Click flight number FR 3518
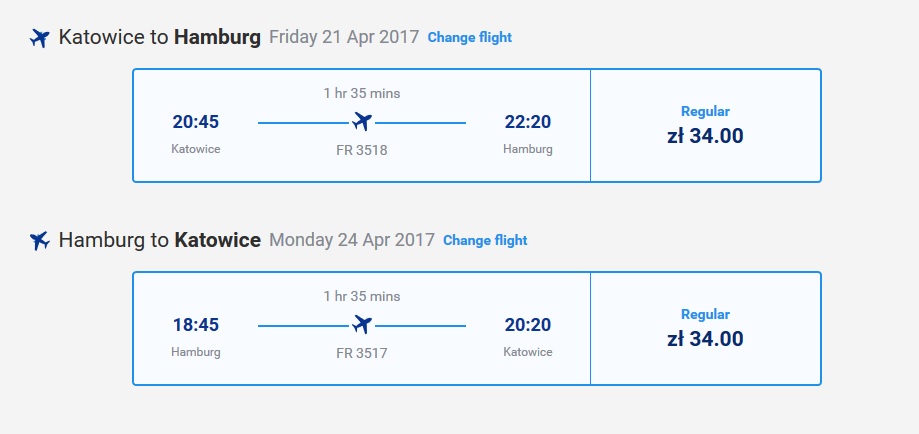This screenshot has width=919, height=434. [362, 150]
